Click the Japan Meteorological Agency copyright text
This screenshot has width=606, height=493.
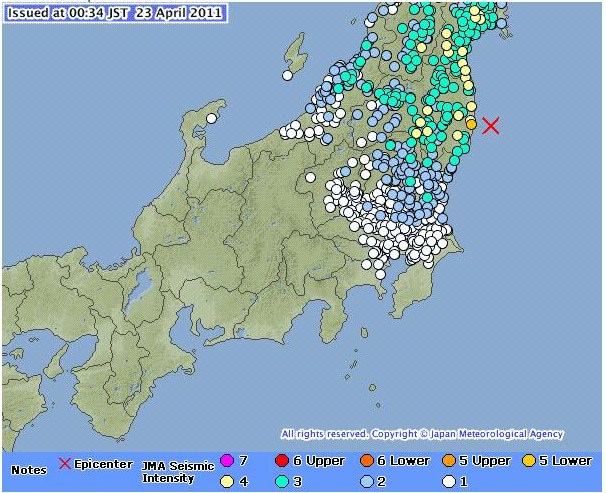pyautogui.click(x=421, y=434)
